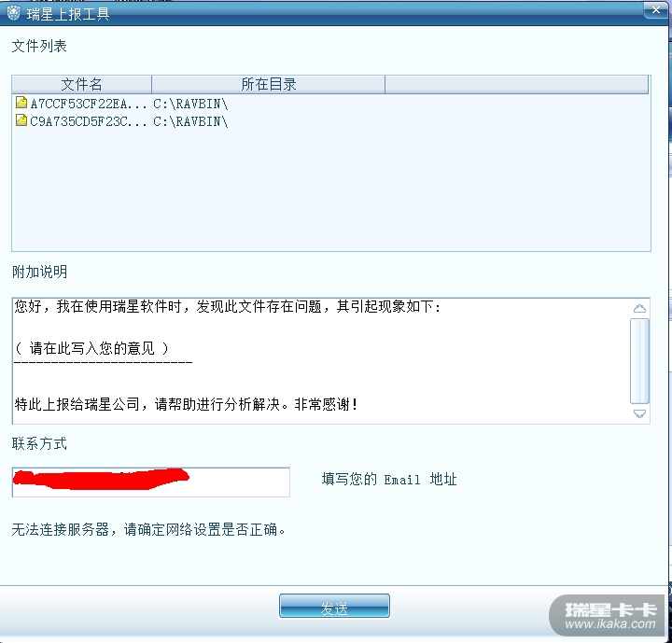Click into the 附加说明 text area
672x643 pixels.
pyautogui.click(x=321, y=361)
